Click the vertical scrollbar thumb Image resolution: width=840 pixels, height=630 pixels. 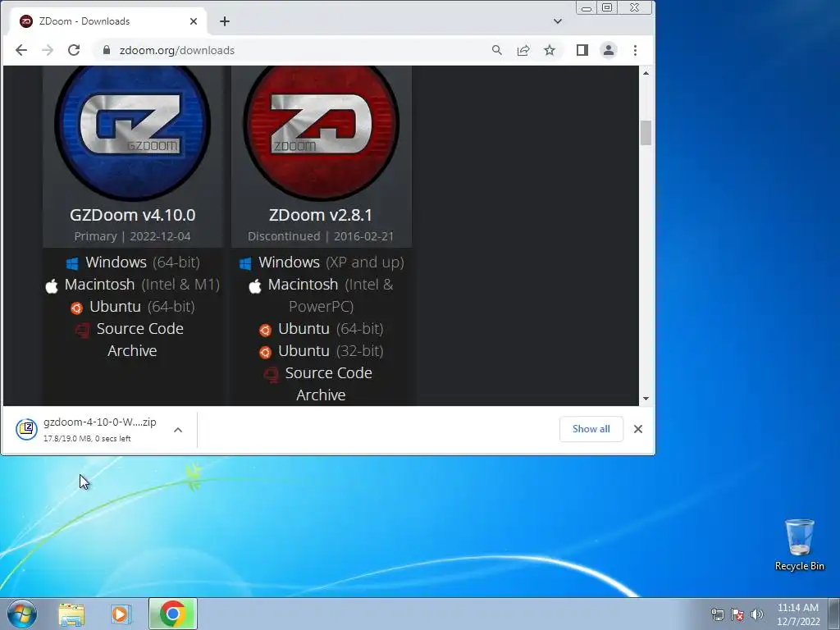tap(646, 133)
